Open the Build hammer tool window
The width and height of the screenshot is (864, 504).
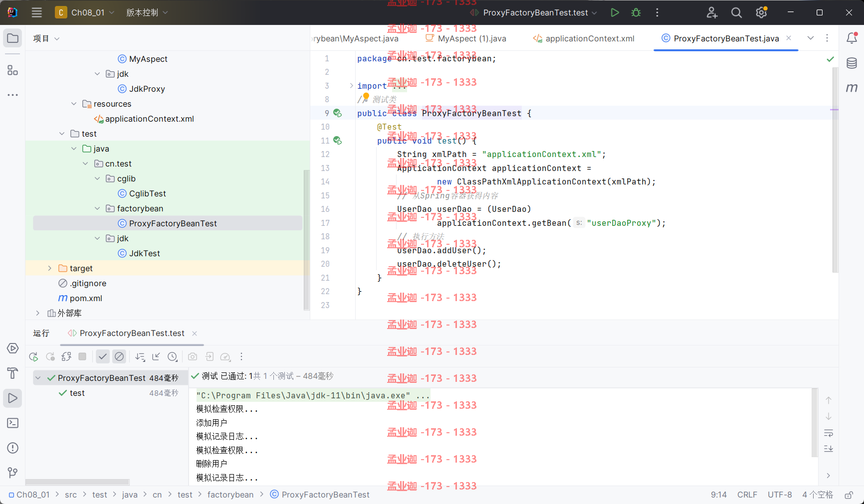click(x=12, y=373)
